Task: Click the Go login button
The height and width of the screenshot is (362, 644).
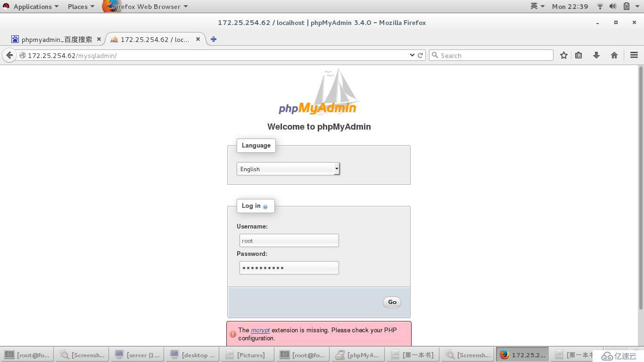Action: pyautogui.click(x=392, y=302)
